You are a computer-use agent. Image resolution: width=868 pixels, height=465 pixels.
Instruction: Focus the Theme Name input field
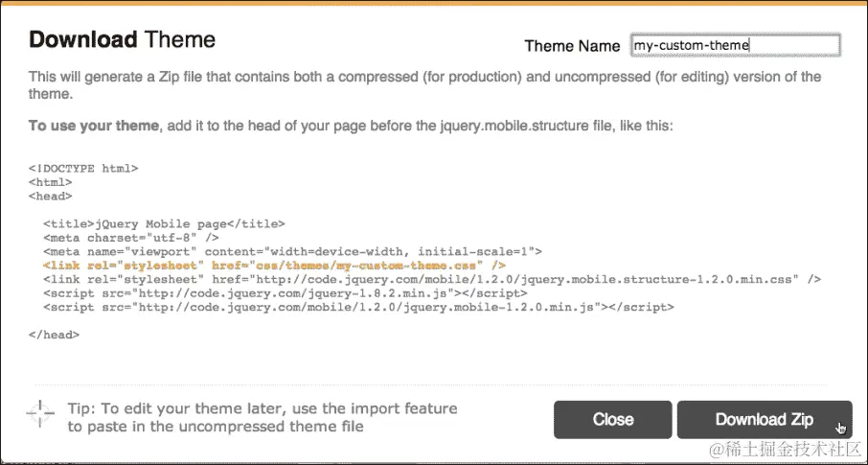click(735, 44)
